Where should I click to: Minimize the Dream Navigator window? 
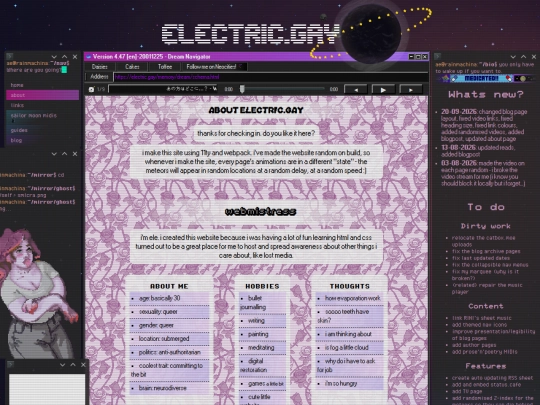point(411,56)
